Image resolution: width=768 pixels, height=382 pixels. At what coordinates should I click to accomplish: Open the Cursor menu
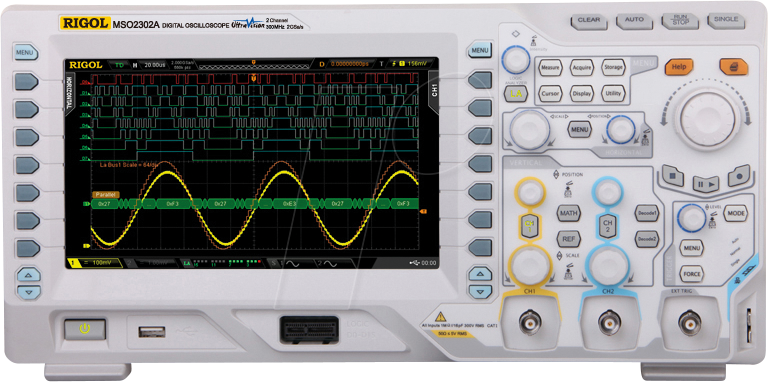coord(550,94)
